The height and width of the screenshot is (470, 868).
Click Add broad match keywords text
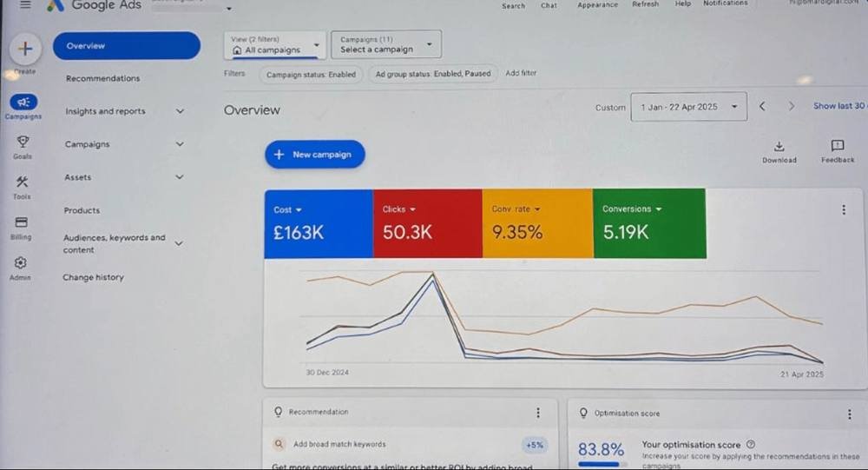point(339,444)
